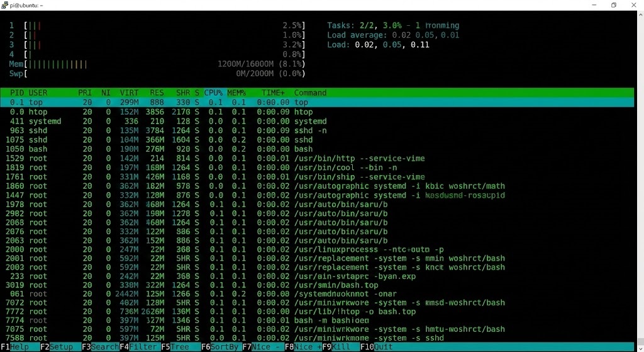Click the Mem usage meter bar

157,64
